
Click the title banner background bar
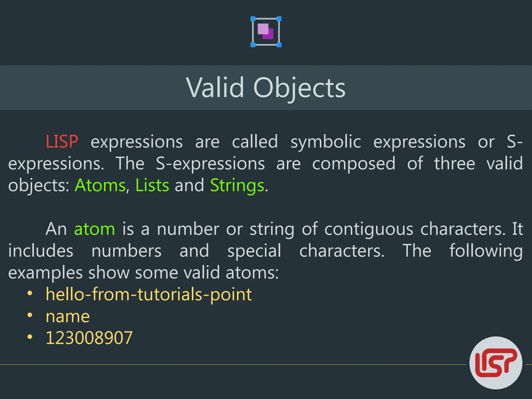(266, 88)
